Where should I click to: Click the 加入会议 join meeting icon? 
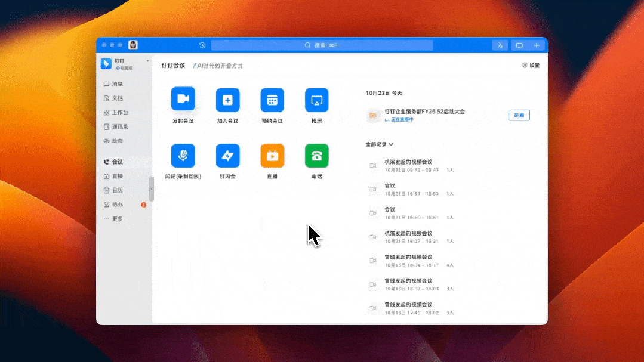click(227, 100)
